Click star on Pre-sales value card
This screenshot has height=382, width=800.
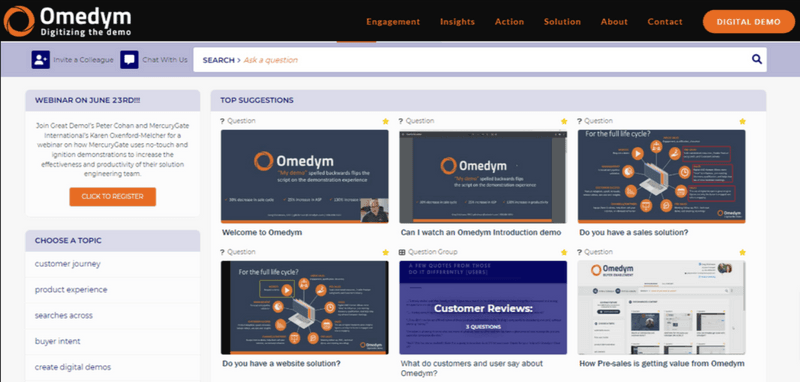coord(742,252)
